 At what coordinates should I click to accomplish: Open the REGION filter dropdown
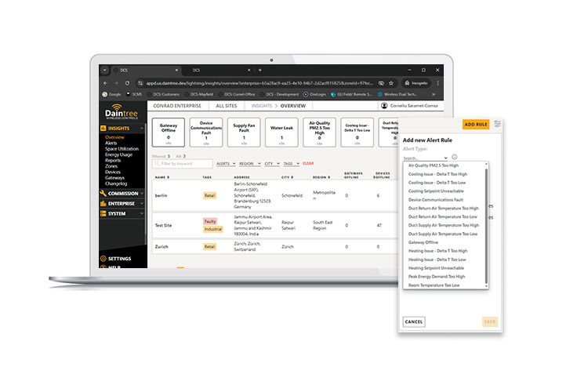coord(250,164)
